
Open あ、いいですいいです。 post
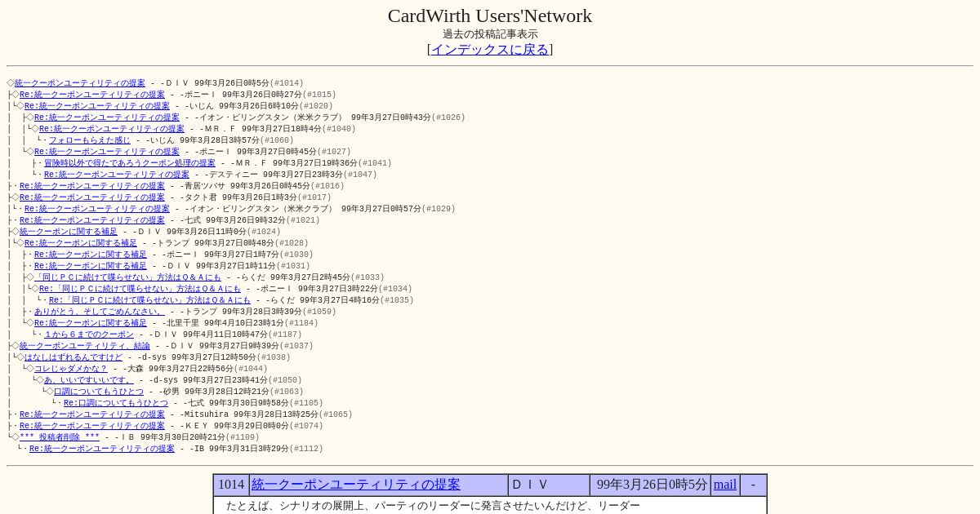click(89, 380)
